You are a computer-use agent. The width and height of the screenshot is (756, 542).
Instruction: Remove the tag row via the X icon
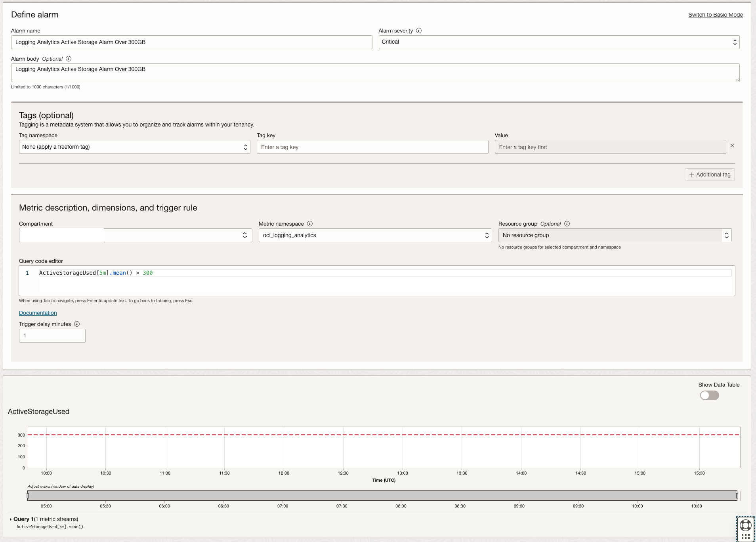point(732,146)
